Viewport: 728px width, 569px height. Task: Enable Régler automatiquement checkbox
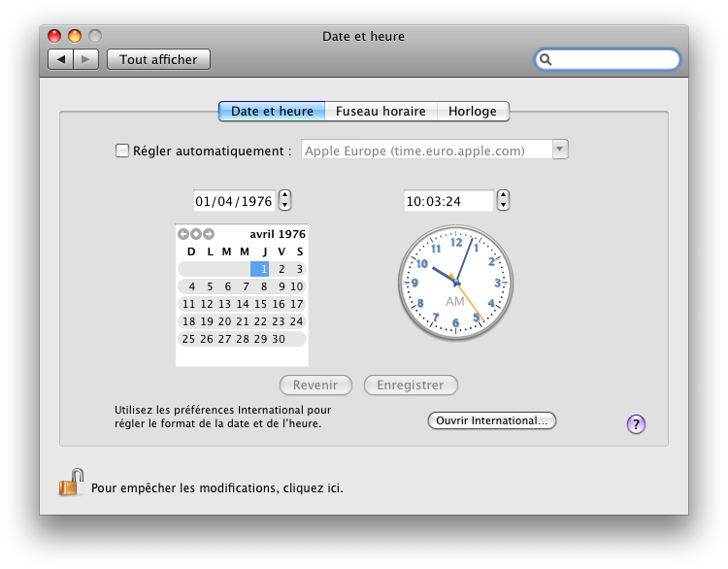click(122, 151)
